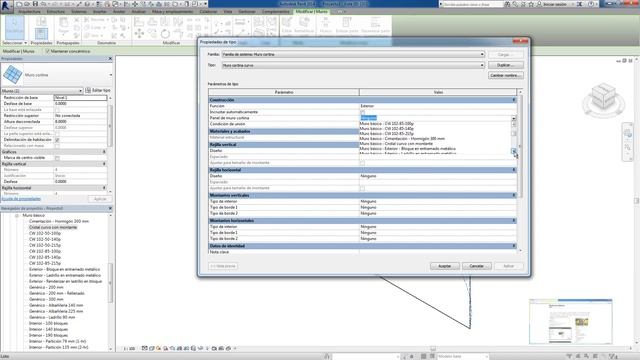This screenshot has width=640, height=360.
Task: Click the scale 1:100 in view control bar
Action: click(x=129, y=349)
